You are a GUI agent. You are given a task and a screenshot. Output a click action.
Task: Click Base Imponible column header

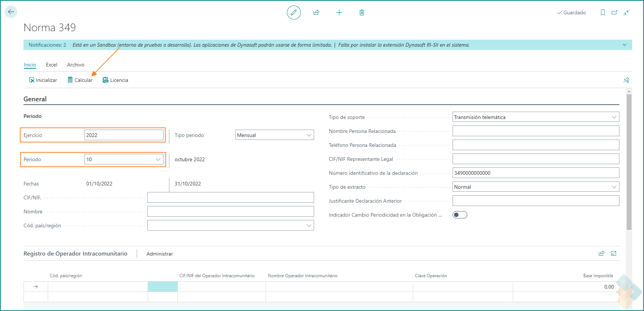click(x=598, y=276)
